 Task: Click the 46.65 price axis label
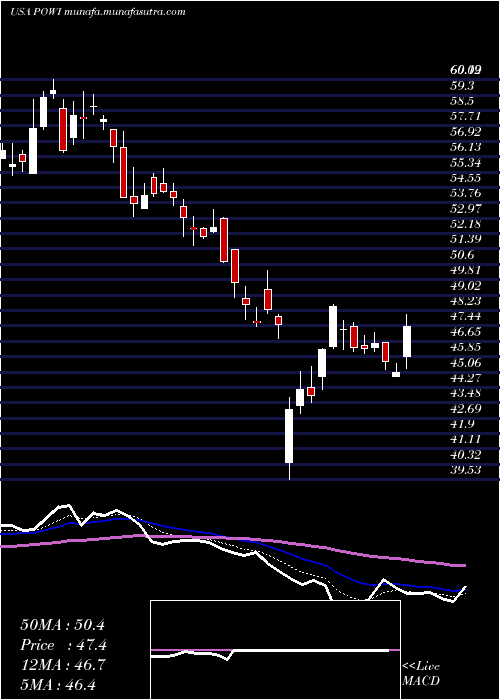pos(467,331)
